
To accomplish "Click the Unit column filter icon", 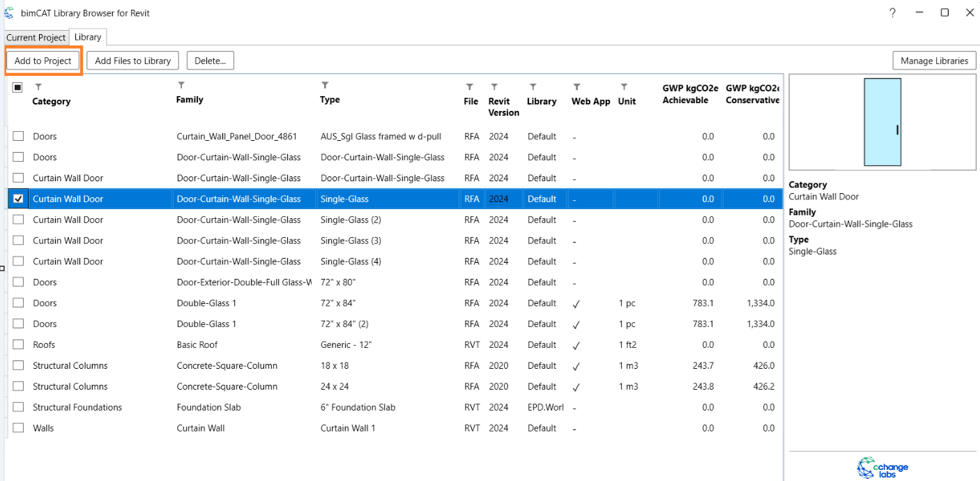I will click(x=624, y=87).
